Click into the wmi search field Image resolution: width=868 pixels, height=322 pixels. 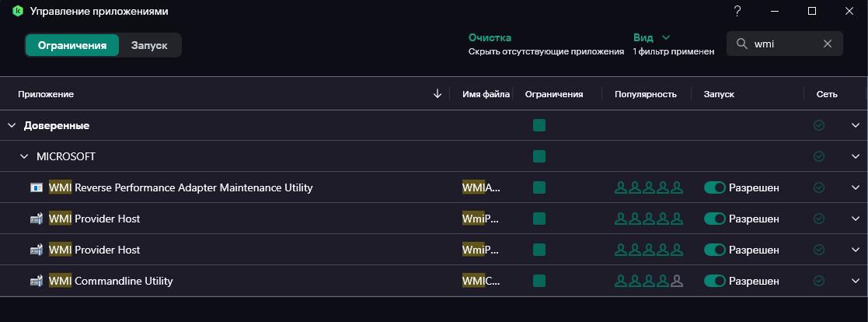point(785,44)
